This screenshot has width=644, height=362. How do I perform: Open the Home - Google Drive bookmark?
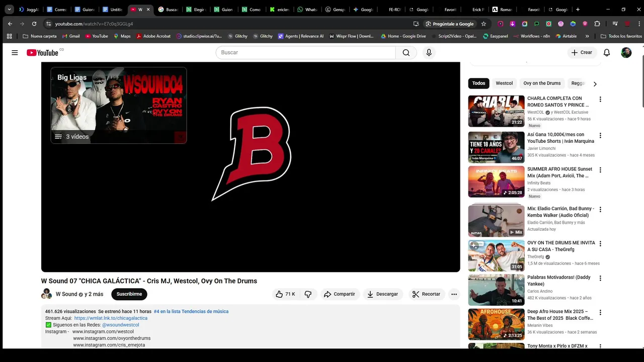click(x=404, y=36)
